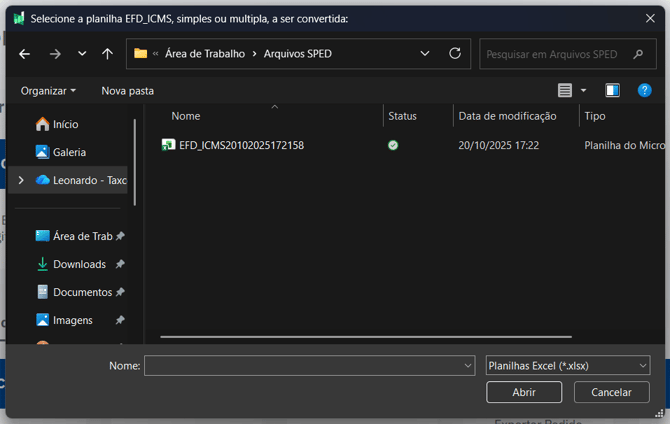Go up one folder level
670x424 pixels.
tap(107, 54)
